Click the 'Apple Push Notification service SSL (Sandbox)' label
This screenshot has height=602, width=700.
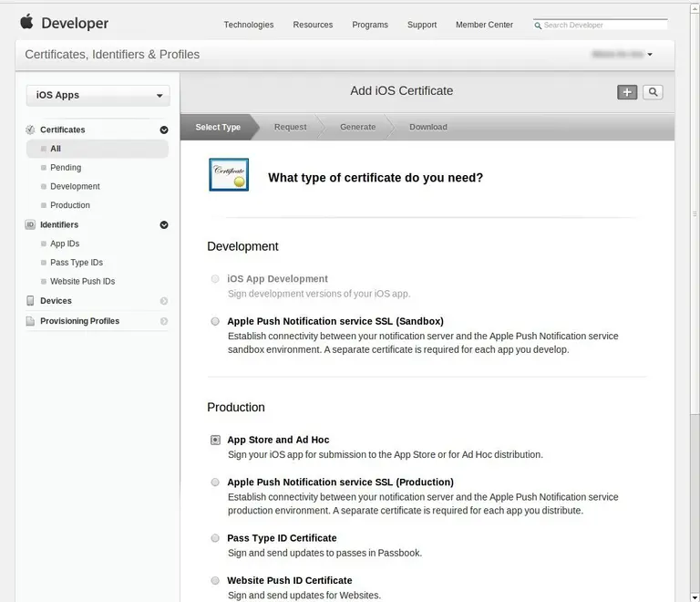click(x=335, y=322)
